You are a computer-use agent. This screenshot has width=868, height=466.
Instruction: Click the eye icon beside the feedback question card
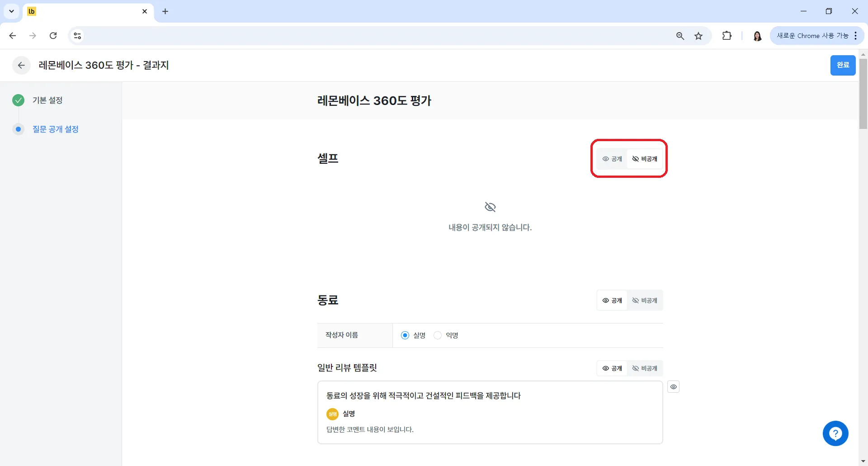tap(674, 387)
